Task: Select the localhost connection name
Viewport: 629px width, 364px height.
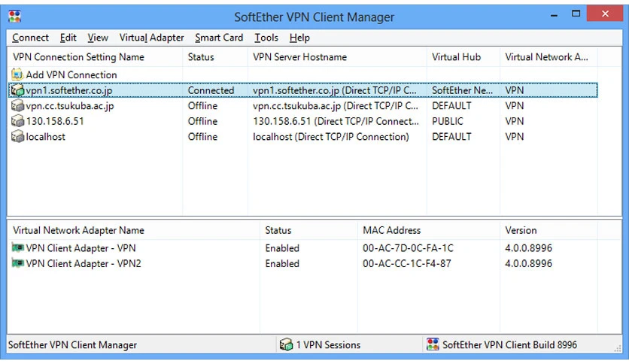Action: (45, 137)
